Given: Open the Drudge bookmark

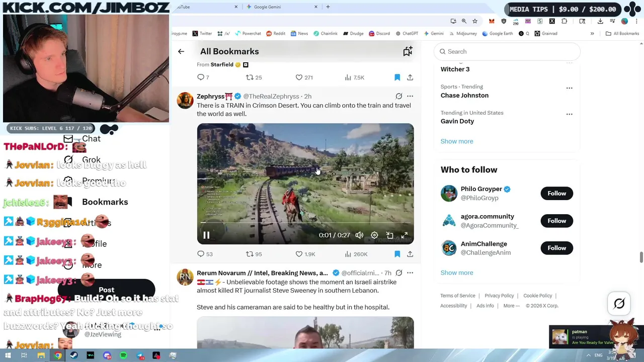Looking at the screenshot, I should pos(353,34).
